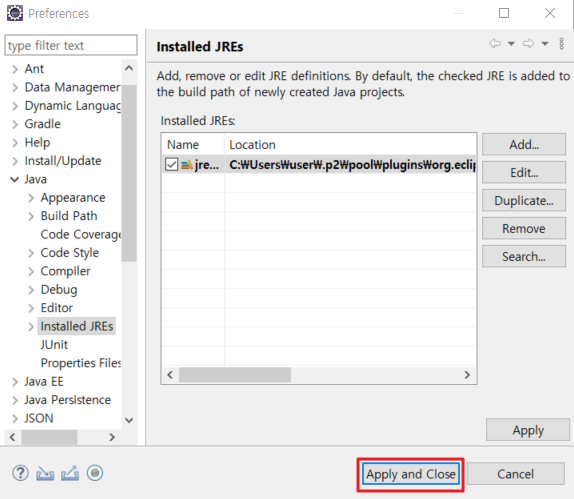Expand the Java EE node
Viewport: 574px width, 499px height.
coord(15,382)
